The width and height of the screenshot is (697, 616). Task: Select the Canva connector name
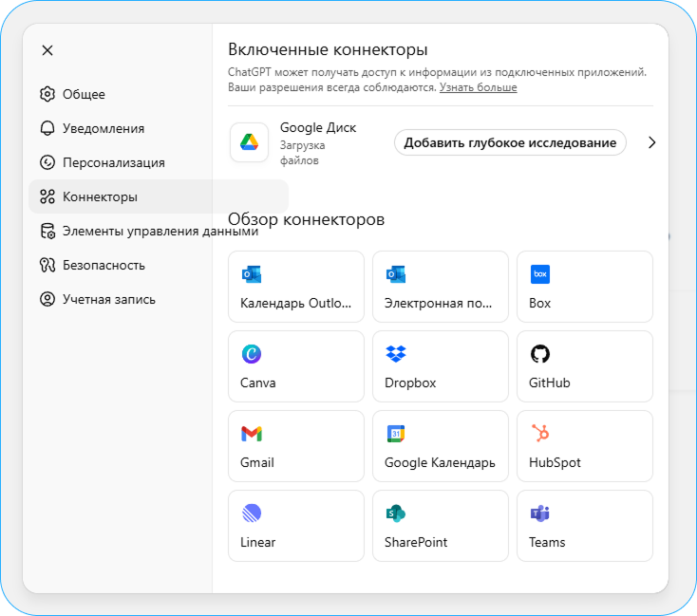tap(258, 383)
